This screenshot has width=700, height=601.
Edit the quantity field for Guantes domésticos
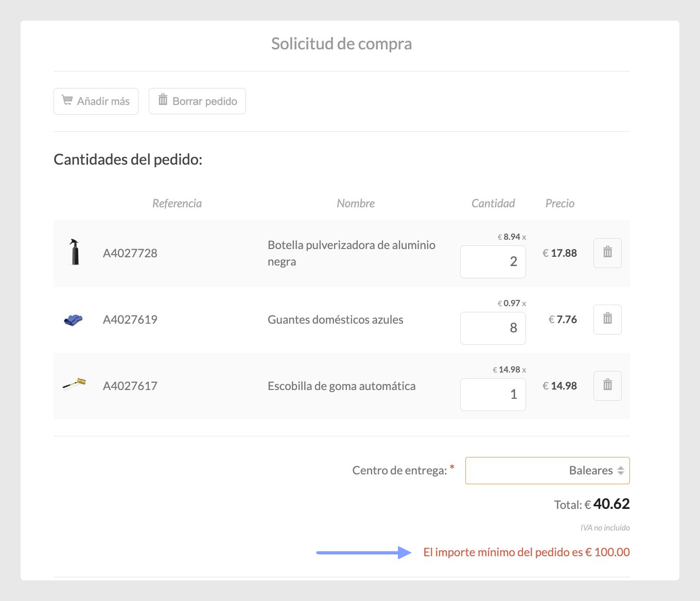493,328
